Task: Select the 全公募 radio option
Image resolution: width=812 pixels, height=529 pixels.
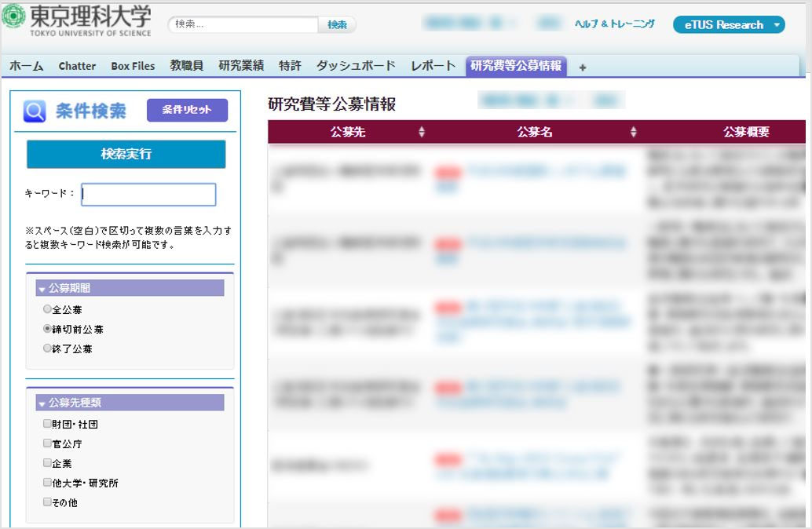Action: pos(48,309)
